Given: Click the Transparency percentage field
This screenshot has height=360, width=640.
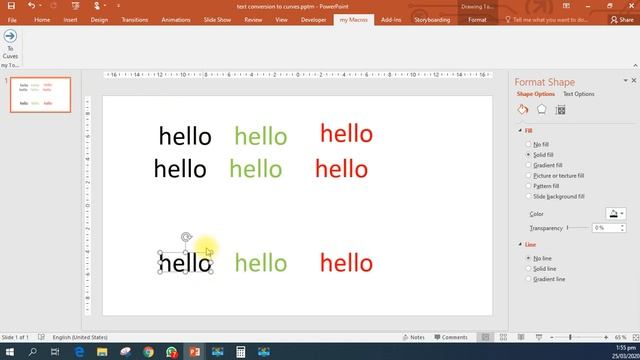Looking at the screenshot, I should (x=606, y=228).
